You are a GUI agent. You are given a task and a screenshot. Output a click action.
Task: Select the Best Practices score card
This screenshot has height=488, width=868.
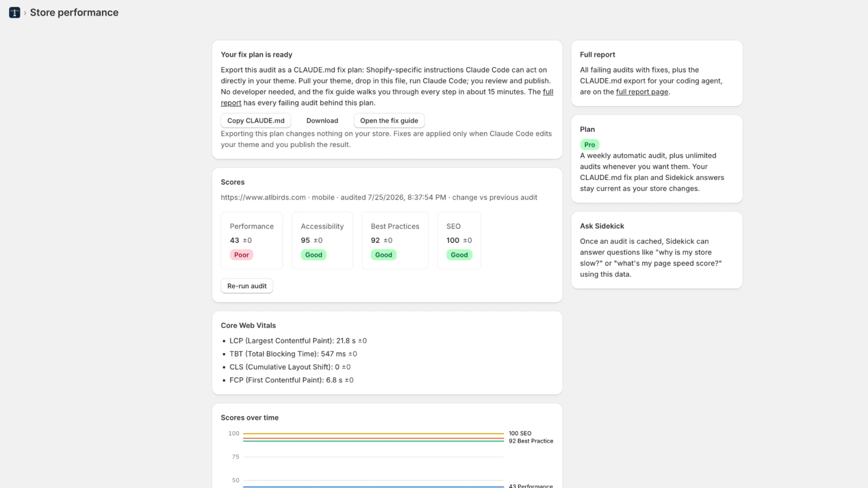[x=395, y=240]
